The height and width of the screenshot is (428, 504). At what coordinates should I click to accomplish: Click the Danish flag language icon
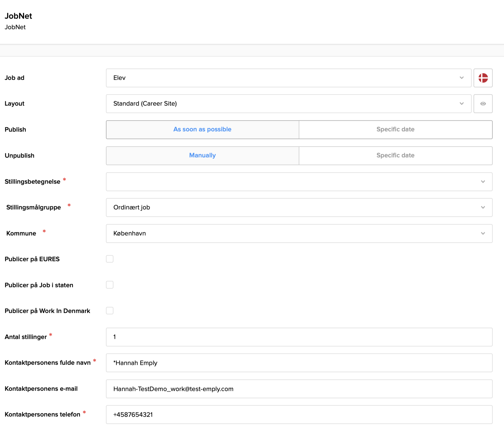483,78
